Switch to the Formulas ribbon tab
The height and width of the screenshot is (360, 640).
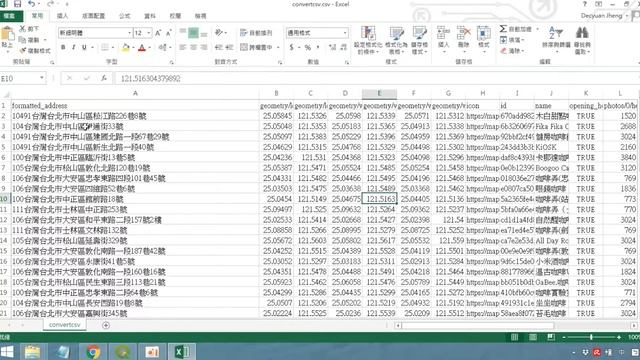124,16
